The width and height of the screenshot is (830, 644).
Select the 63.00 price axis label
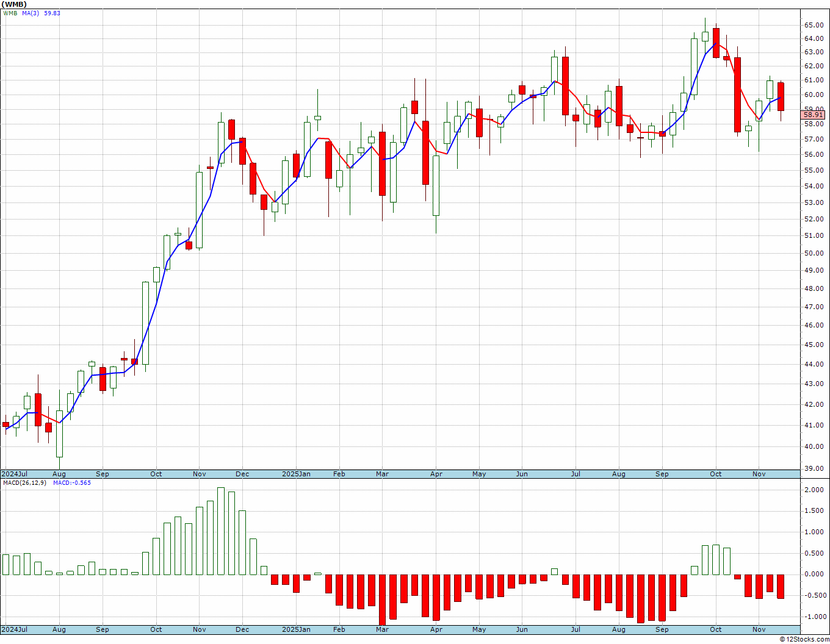pos(814,52)
